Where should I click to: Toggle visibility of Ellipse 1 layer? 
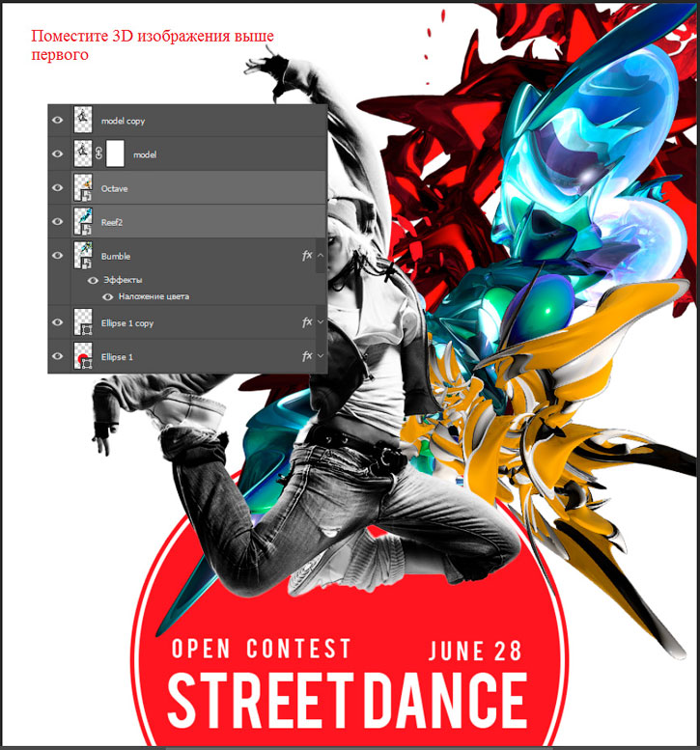[x=57, y=356]
